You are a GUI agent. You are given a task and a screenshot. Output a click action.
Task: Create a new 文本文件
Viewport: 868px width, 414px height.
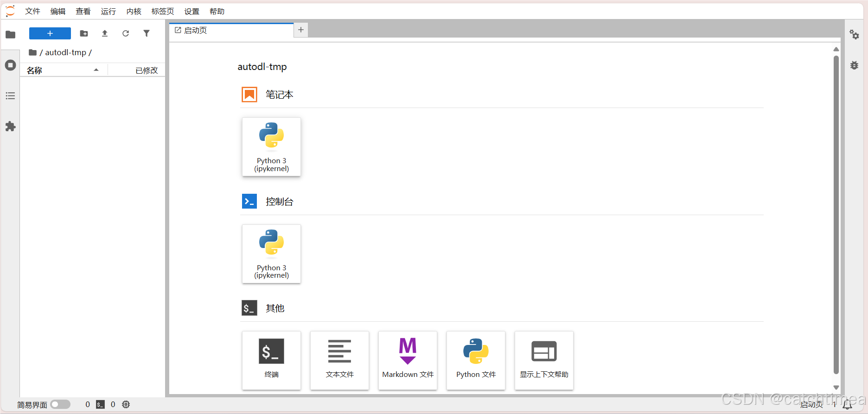tap(339, 360)
